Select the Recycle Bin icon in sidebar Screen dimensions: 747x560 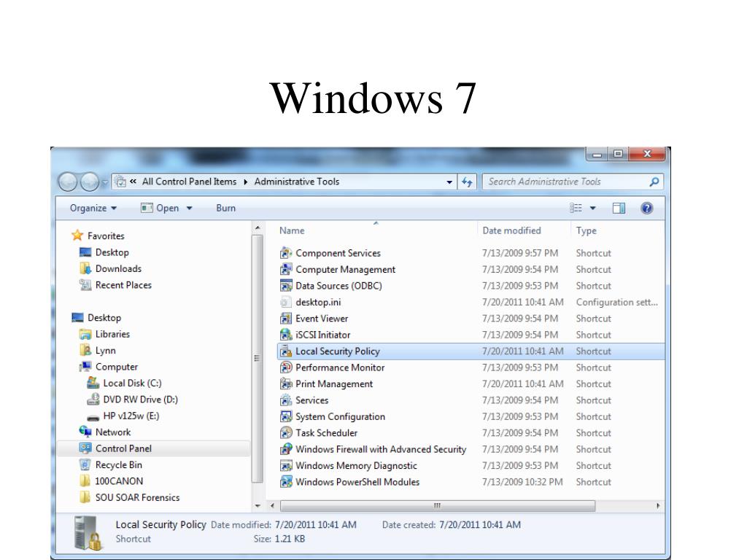pyautogui.click(x=85, y=464)
